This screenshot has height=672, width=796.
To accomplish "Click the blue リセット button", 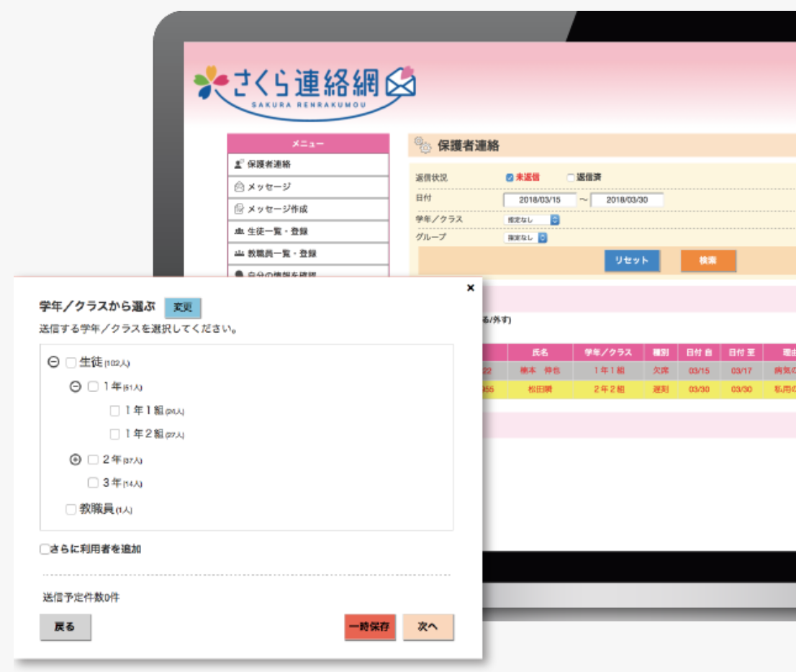I will [632, 260].
